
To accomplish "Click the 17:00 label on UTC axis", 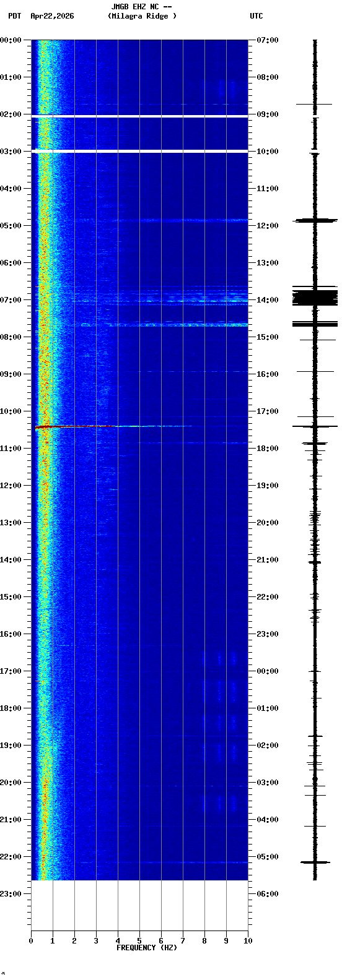I will pyautogui.click(x=268, y=411).
